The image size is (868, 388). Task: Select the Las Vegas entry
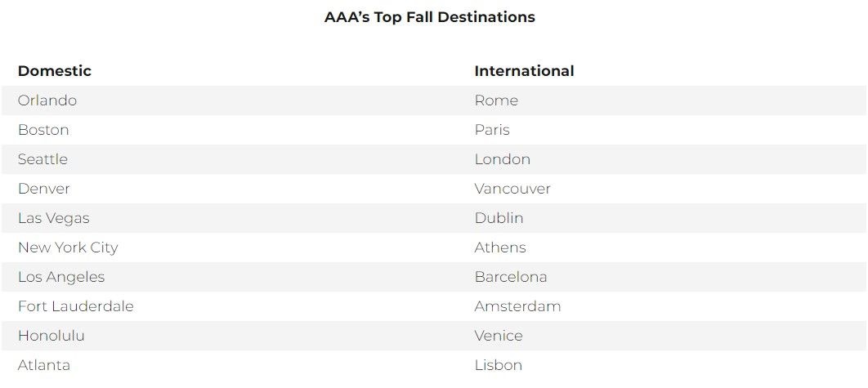(x=54, y=218)
